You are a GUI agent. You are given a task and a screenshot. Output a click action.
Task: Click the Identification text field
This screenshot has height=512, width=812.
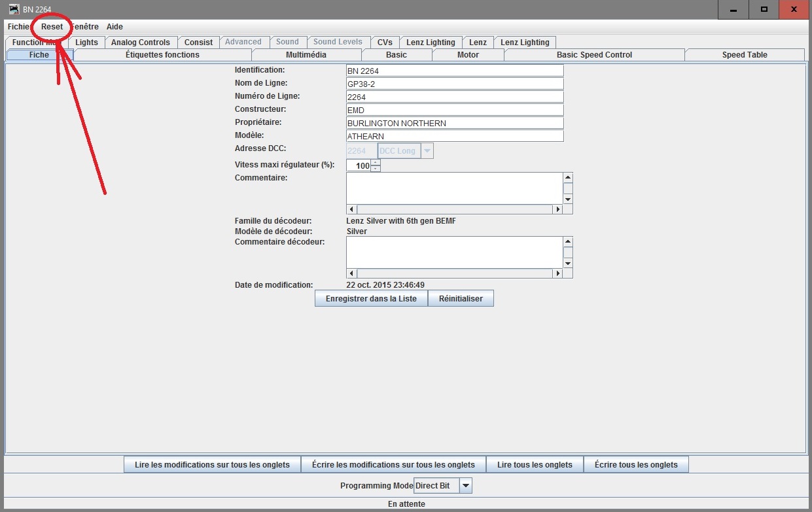click(455, 71)
